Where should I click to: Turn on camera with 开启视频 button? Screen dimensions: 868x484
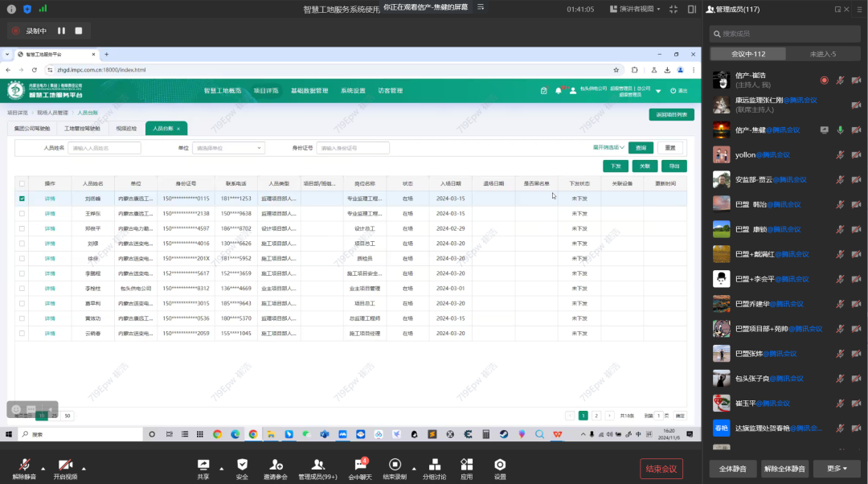click(x=65, y=469)
